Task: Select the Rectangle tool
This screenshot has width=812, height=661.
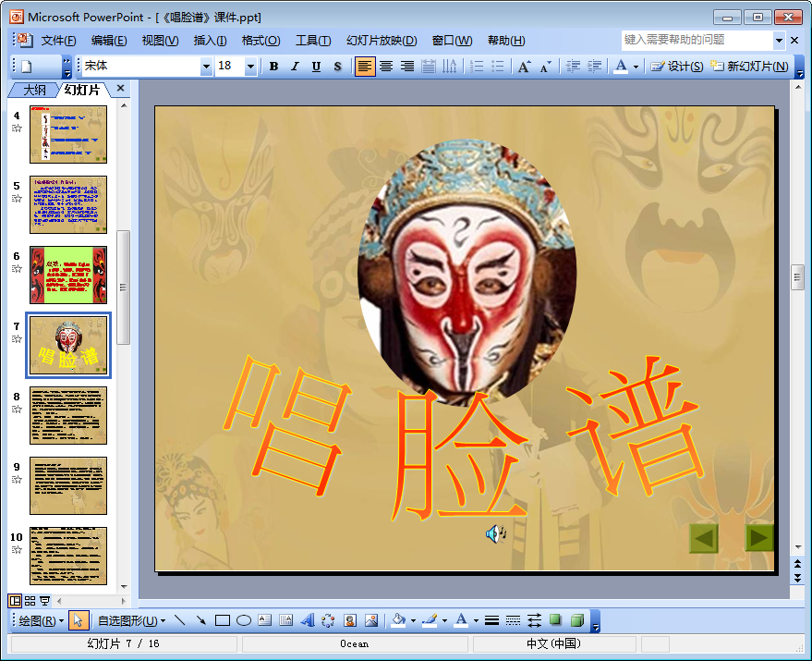Action: [x=222, y=620]
